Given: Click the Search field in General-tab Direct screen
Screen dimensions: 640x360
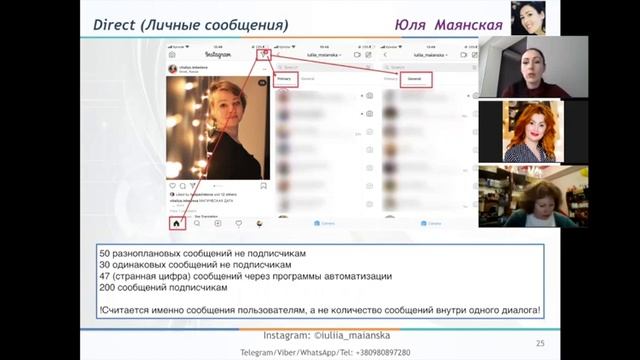Looking at the screenshot, I should pos(430,67).
